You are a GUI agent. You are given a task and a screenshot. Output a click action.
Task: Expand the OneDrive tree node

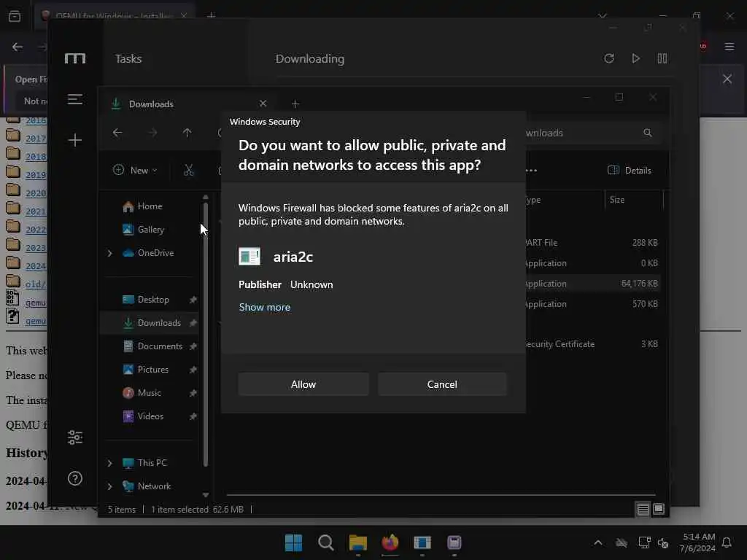click(x=110, y=253)
